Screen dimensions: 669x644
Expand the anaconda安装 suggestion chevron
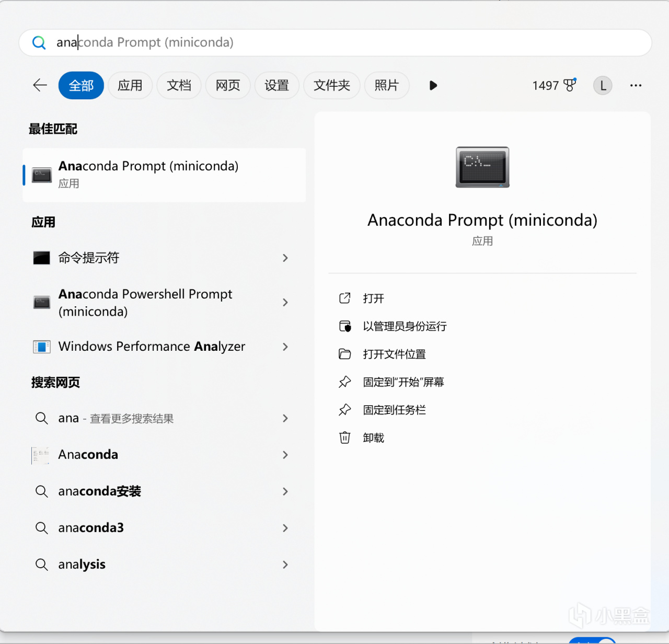click(285, 491)
